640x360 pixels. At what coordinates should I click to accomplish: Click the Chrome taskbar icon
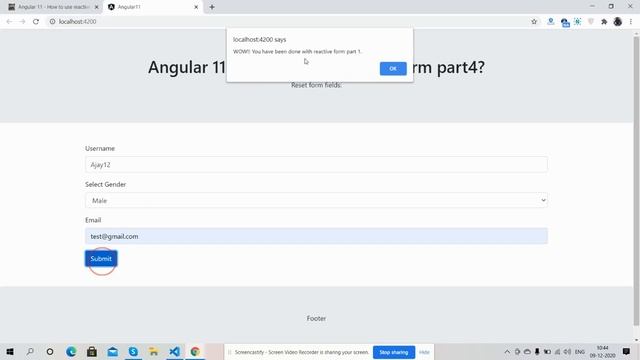pyautogui.click(x=195, y=351)
